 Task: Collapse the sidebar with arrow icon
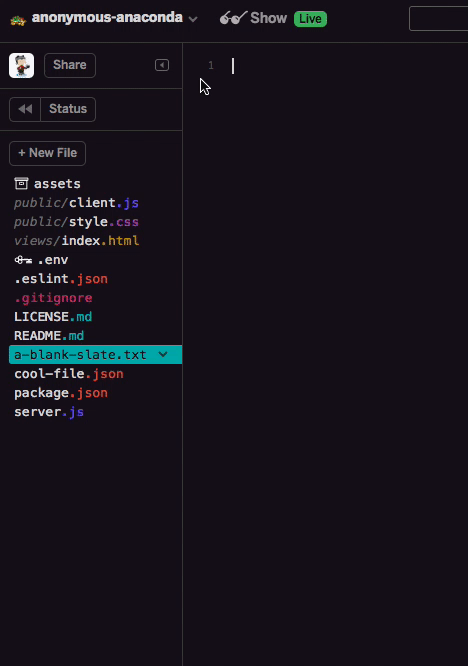[162, 65]
